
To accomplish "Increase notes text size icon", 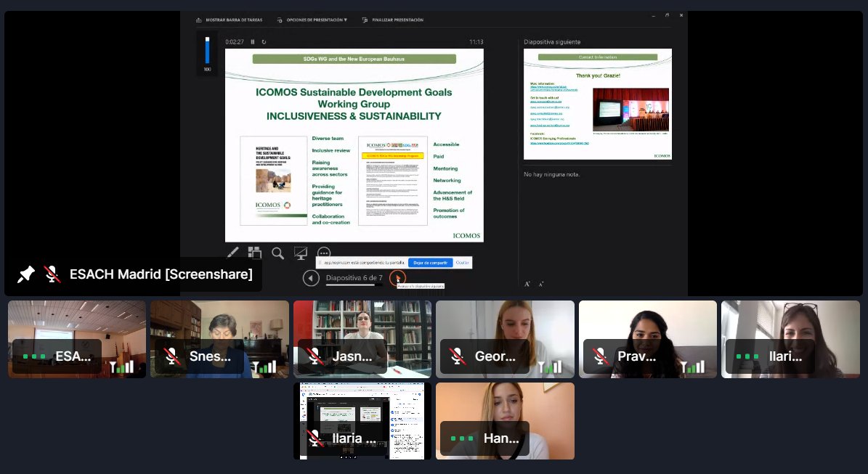I will pyautogui.click(x=527, y=284).
